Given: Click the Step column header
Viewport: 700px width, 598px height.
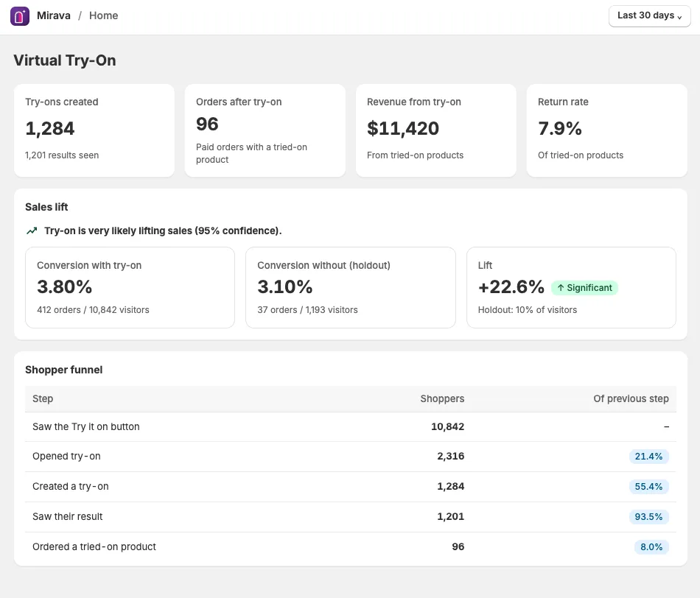Looking at the screenshot, I should click(x=43, y=398).
